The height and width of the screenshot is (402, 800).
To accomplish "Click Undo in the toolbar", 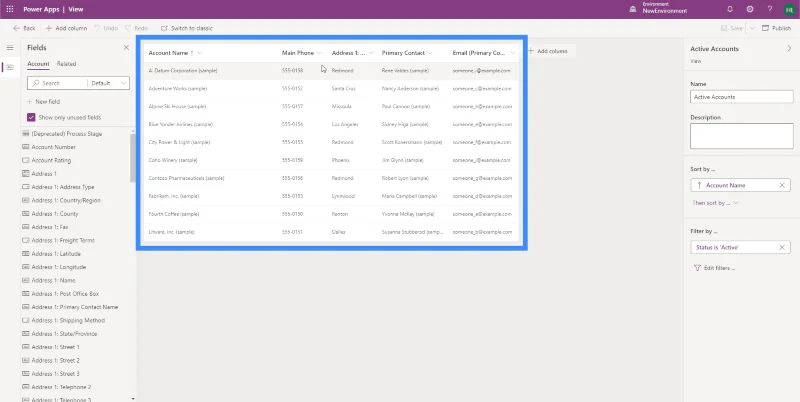I will (106, 28).
